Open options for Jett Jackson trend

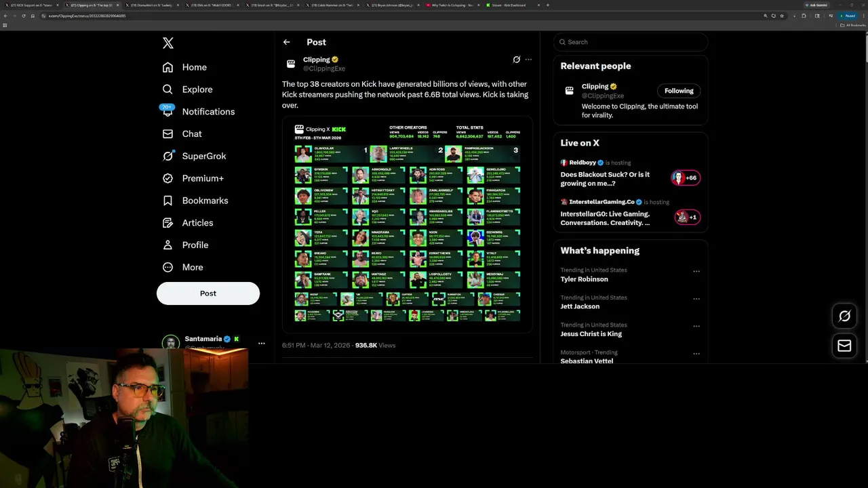696,299
